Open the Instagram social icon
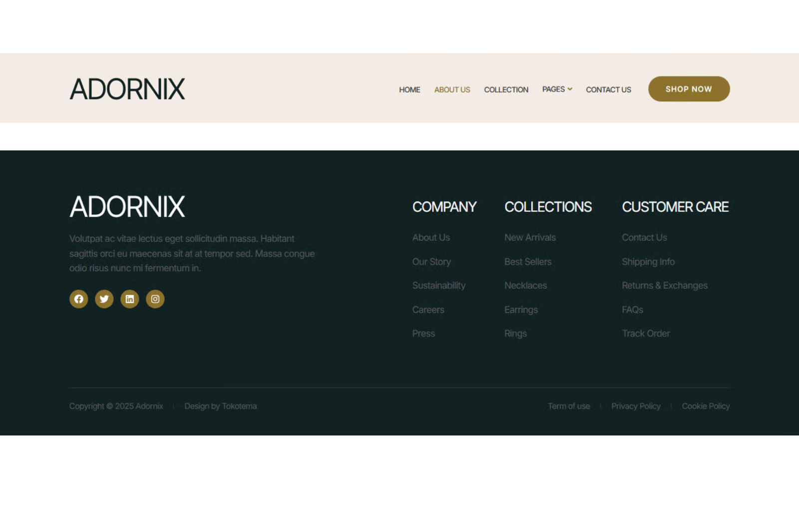This screenshot has width=799, height=532. [155, 299]
